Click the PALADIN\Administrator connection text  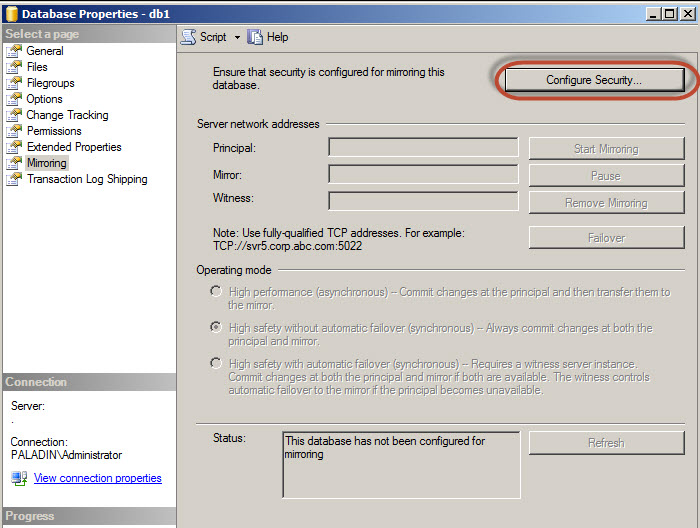coord(66,455)
